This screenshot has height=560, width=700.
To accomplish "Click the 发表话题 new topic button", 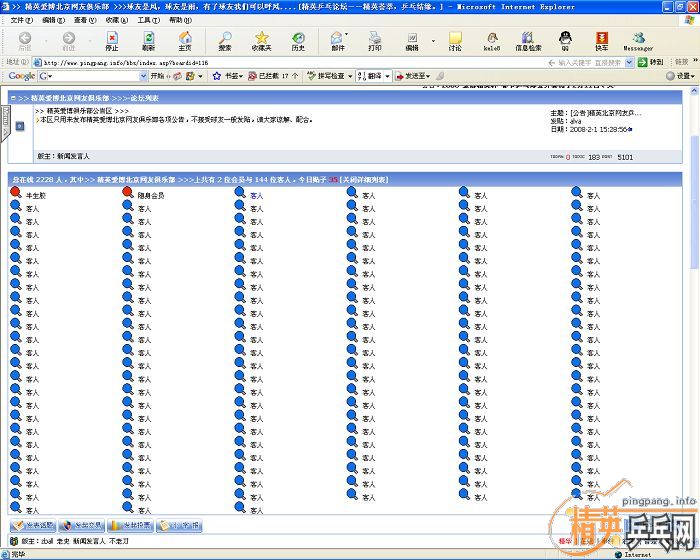I will click(33, 526).
